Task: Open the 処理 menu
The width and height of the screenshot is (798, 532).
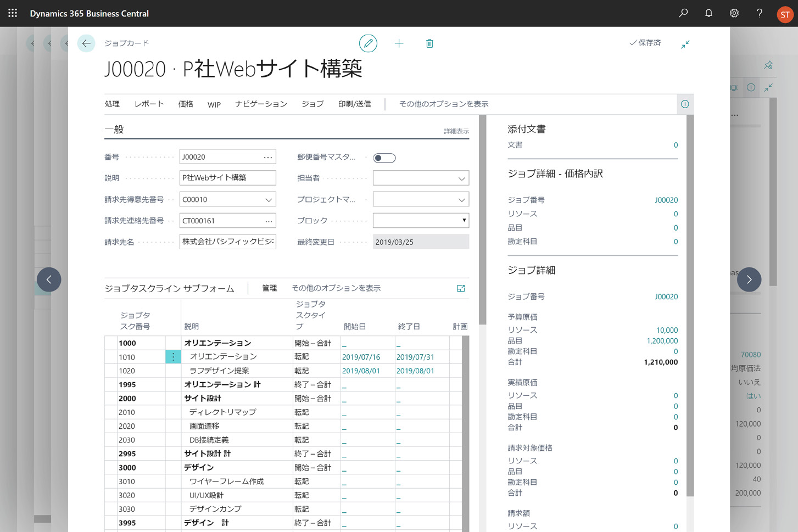Action: [112, 104]
